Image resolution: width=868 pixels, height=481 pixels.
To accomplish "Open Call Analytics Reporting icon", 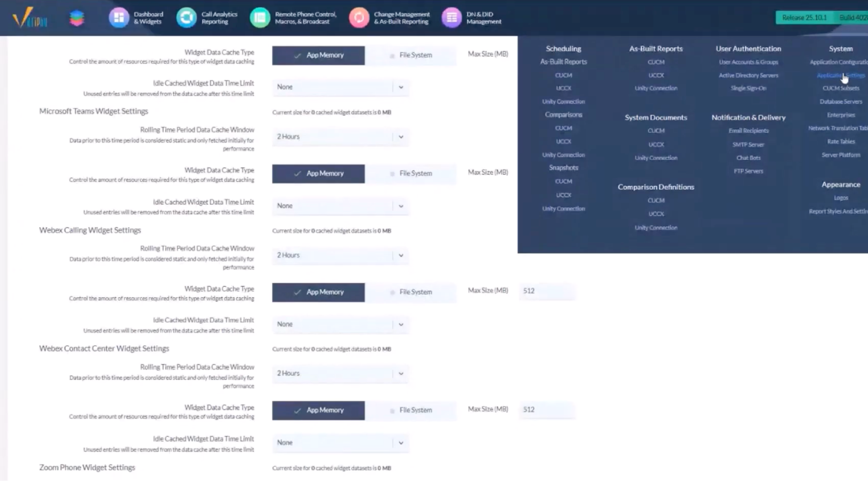I will point(186,18).
